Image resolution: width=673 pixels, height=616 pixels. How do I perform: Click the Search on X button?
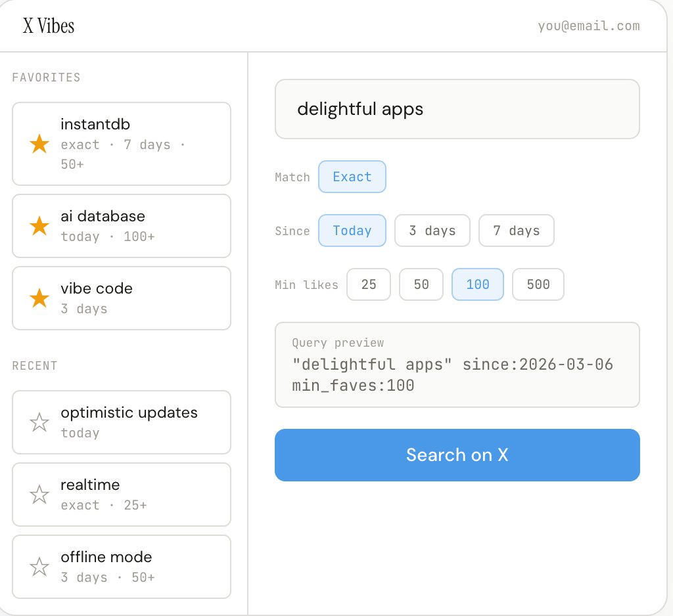pos(457,455)
